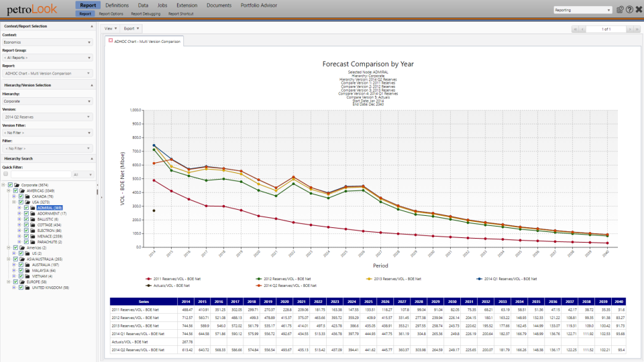The height and width of the screenshot is (362, 644).
Task: Go to the first report page arrow
Action: pyautogui.click(x=575, y=29)
